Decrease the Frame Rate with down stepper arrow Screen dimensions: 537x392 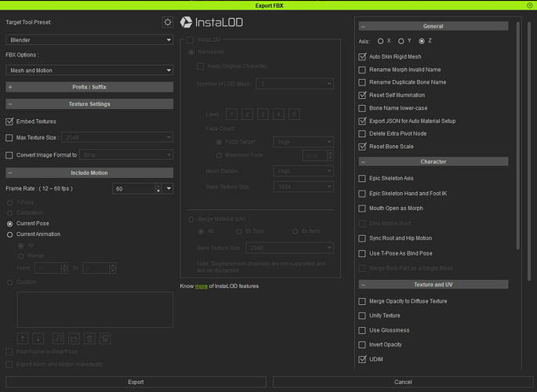pos(158,191)
